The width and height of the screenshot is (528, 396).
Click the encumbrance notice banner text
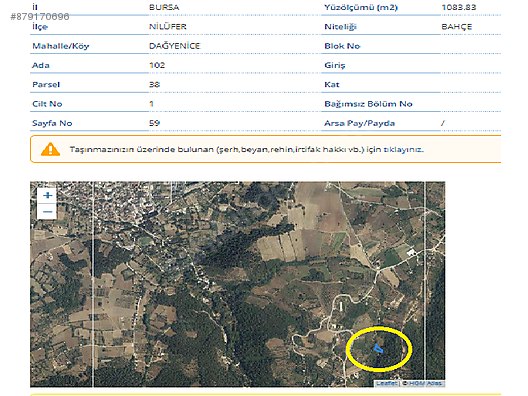pyautogui.click(x=246, y=149)
